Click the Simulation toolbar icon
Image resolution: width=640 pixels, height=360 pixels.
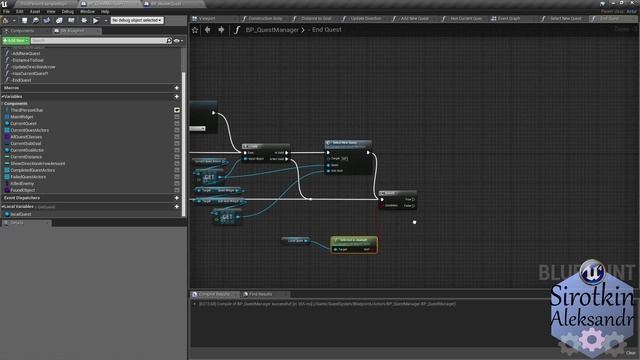click(x=84, y=20)
